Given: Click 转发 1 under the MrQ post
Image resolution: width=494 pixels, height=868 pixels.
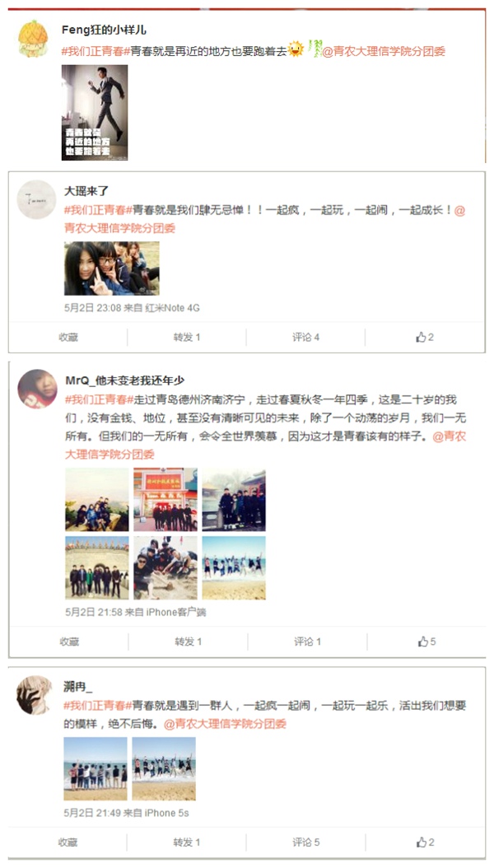Looking at the screenshot, I should coord(188,642).
